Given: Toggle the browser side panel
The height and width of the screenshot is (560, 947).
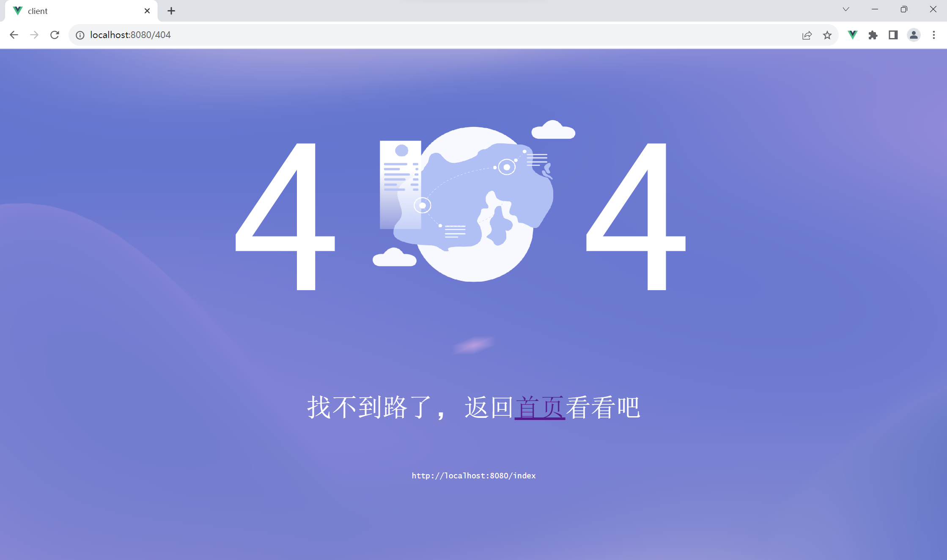Looking at the screenshot, I should [x=893, y=35].
